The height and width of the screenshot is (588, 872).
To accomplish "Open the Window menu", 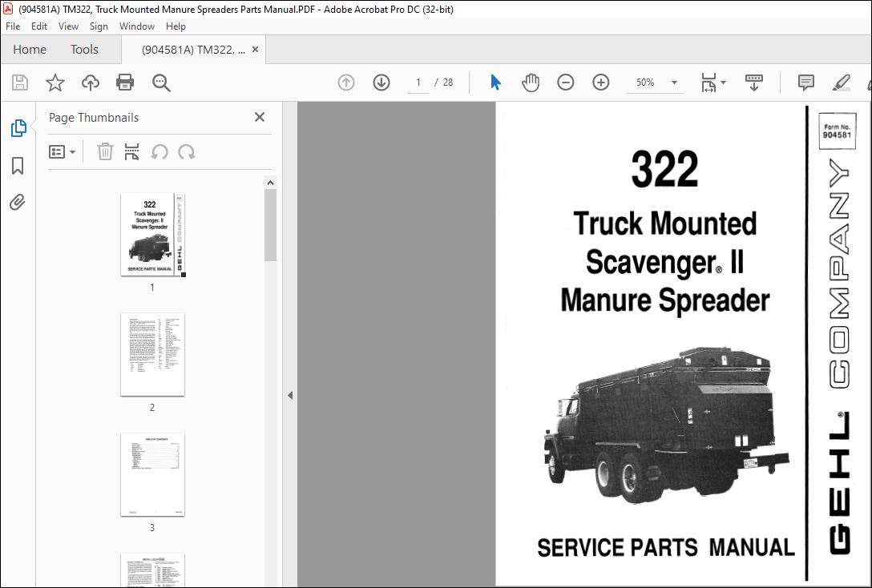I will point(137,26).
